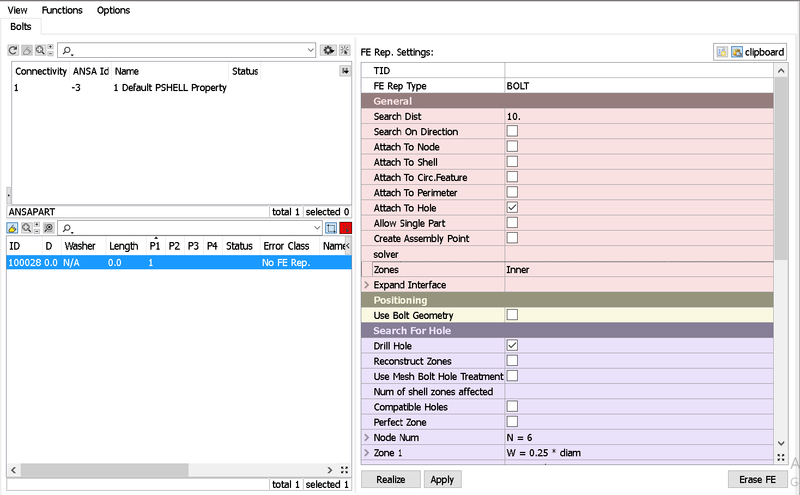This screenshot has width=800, height=495.
Task: Collapse the Positioning section header
Action: click(567, 300)
